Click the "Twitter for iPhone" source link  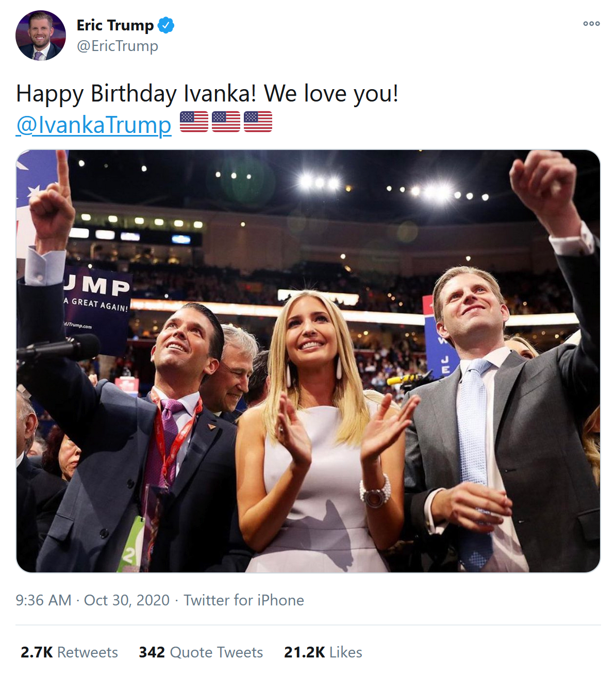[x=244, y=600]
